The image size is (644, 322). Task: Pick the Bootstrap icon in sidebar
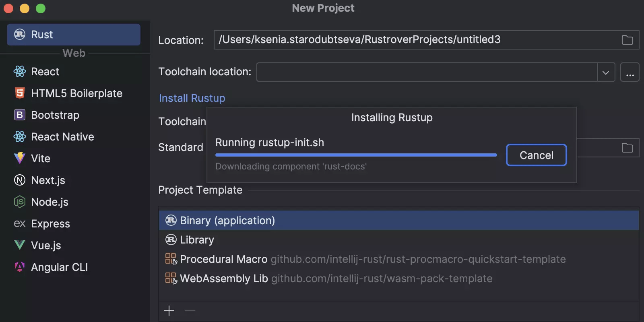pyautogui.click(x=20, y=115)
